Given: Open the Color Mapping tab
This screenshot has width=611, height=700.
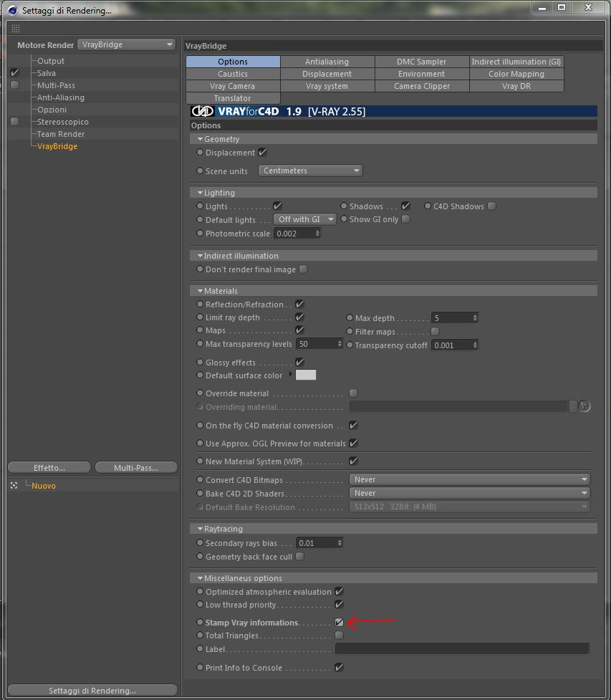Looking at the screenshot, I should pyautogui.click(x=516, y=74).
